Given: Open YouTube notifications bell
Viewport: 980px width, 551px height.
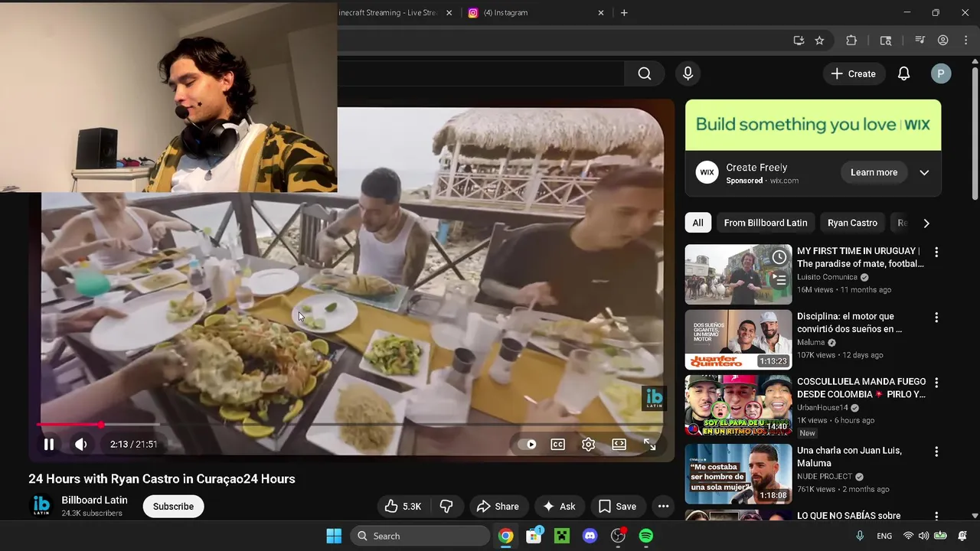Looking at the screenshot, I should pos(903,73).
